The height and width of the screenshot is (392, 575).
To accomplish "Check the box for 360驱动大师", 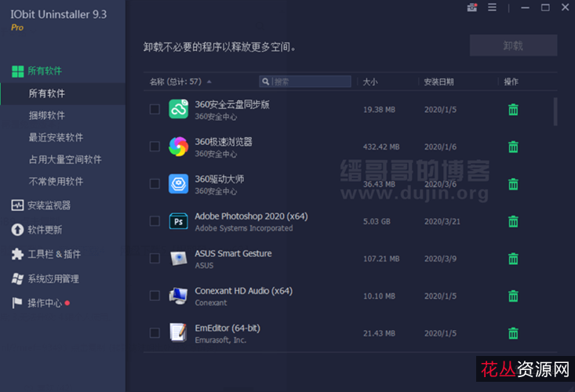I will tap(155, 183).
